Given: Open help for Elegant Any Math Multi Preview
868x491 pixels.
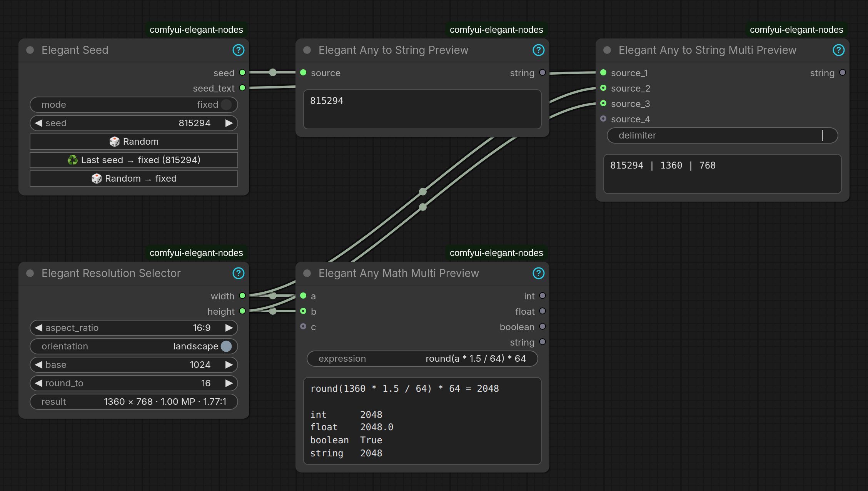Looking at the screenshot, I should (x=539, y=273).
